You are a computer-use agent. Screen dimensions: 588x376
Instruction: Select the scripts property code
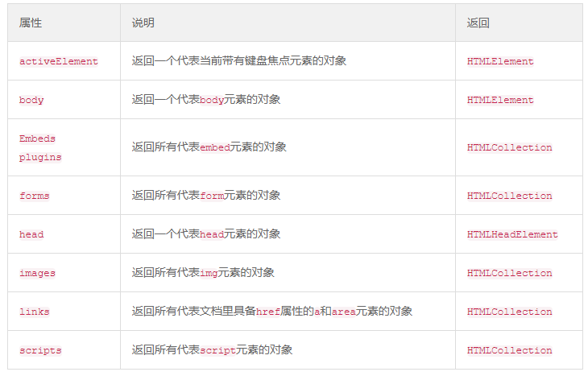40,350
